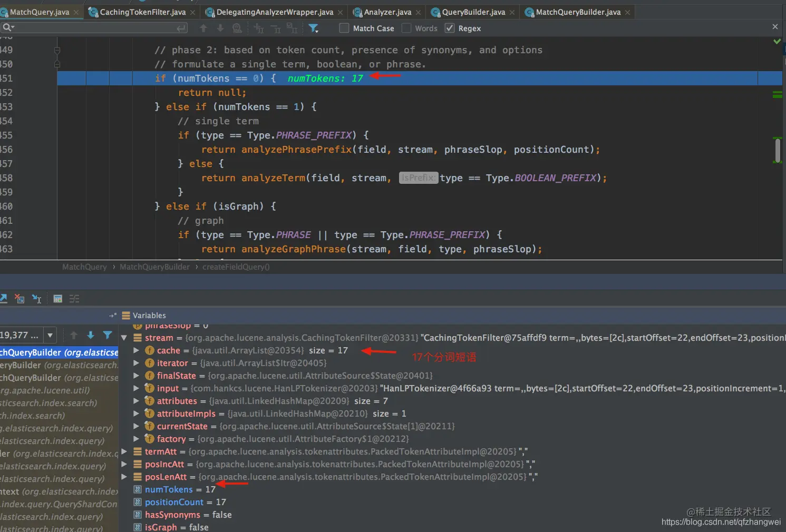The width and height of the screenshot is (786, 532).
Task: Open search history magnifier icon
Action: pyautogui.click(x=8, y=28)
